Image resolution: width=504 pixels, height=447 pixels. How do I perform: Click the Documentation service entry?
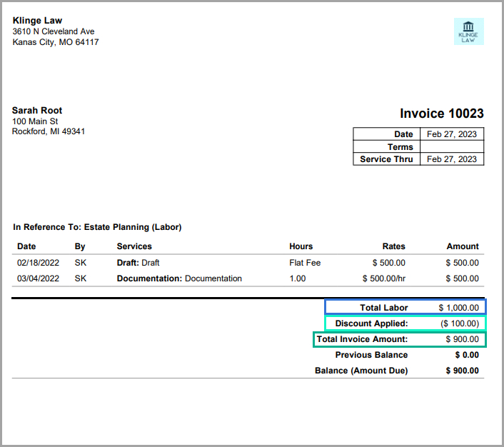click(x=179, y=278)
